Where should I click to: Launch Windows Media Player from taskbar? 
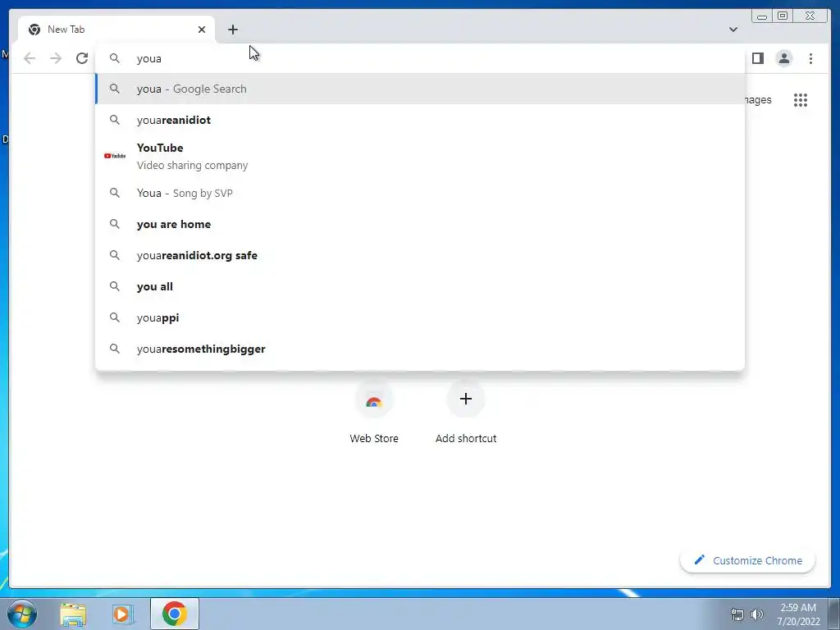[122, 614]
